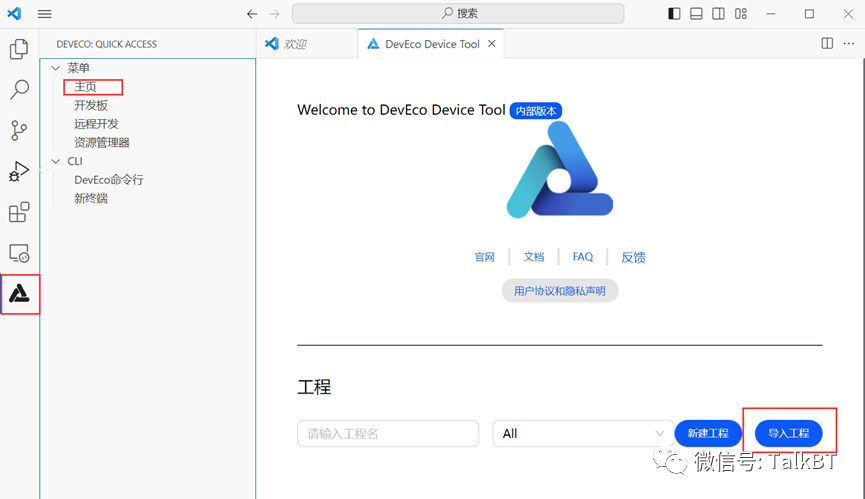Viewport: 865px width, 499px height.
Task: Go back with the left arrow
Action: 252,14
